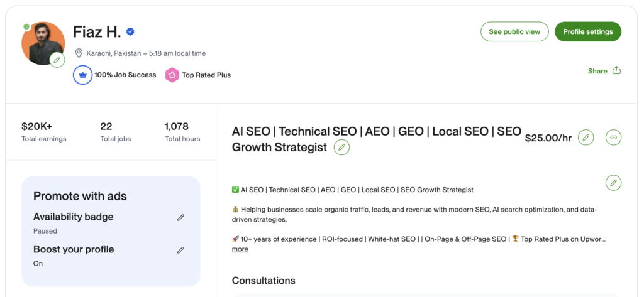Click the blue verified badge beside Fiaz H.
Viewport: 644px width, 297px height.
[x=130, y=31]
